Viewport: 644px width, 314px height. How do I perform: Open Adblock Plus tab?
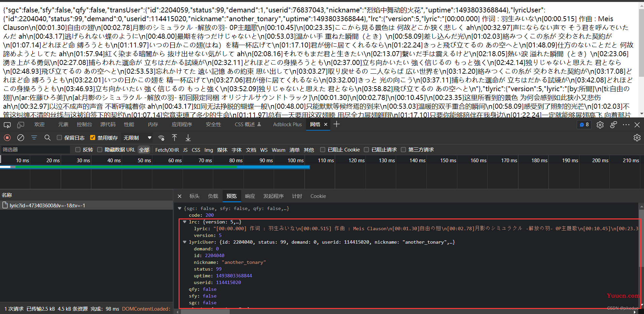point(287,125)
